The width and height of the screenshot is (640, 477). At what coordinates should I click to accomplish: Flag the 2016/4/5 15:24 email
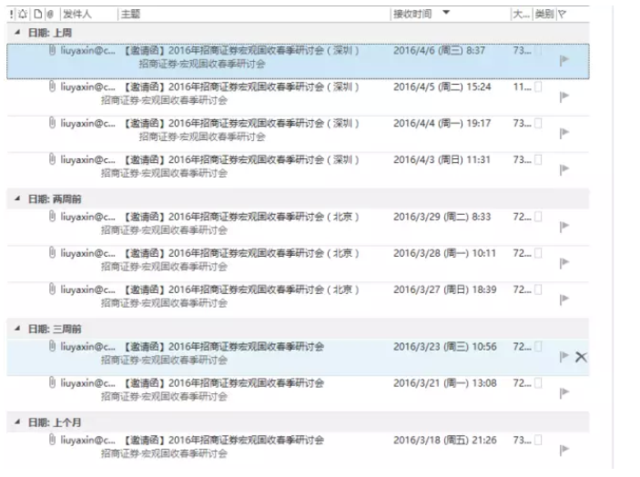pyautogui.click(x=563, y=97)
